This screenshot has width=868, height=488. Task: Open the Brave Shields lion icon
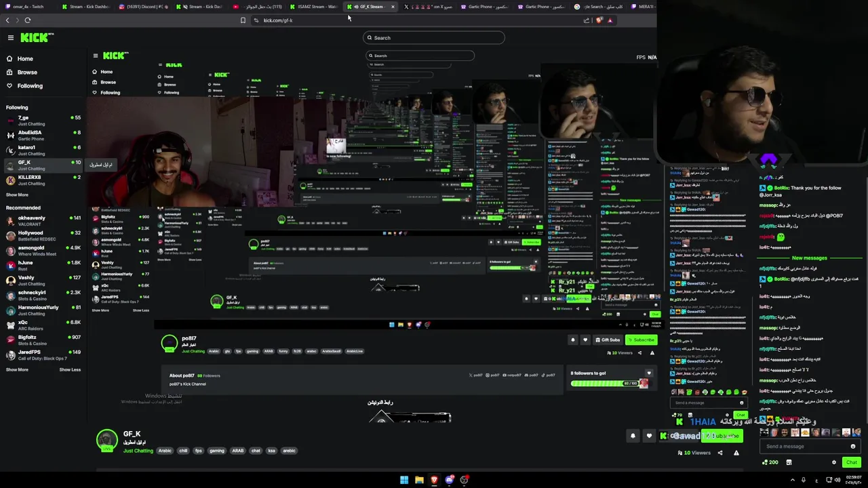point(599,20)
